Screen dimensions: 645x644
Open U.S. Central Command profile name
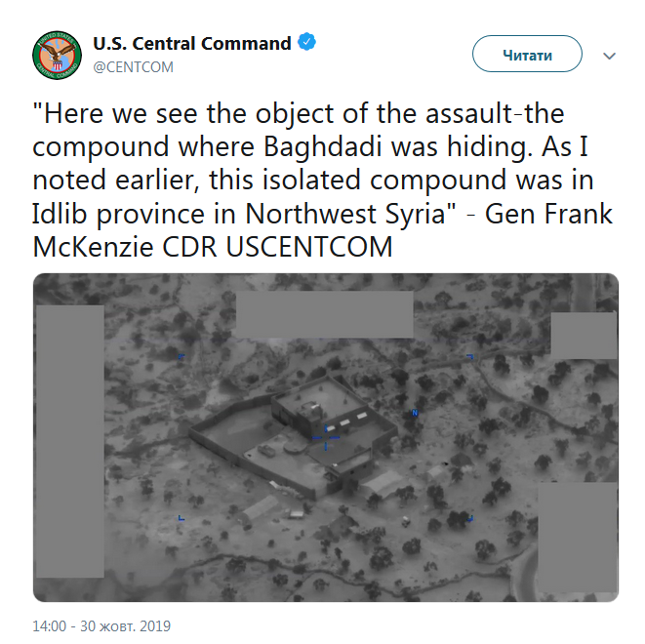[192, 44]
